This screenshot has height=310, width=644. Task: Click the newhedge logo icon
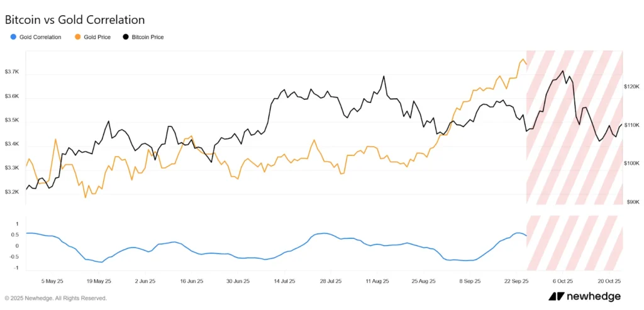(x=557, y=296)
